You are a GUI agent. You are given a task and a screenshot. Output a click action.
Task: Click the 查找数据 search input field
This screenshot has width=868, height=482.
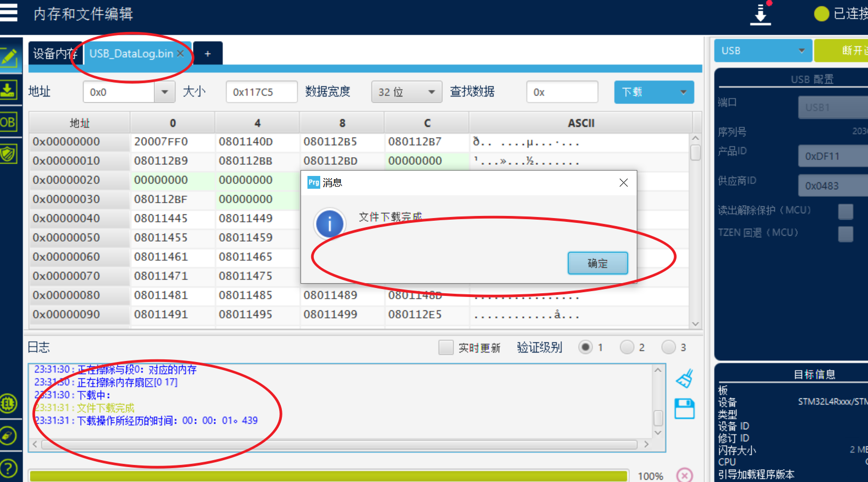pyautogui.click(x=562, y=92)
